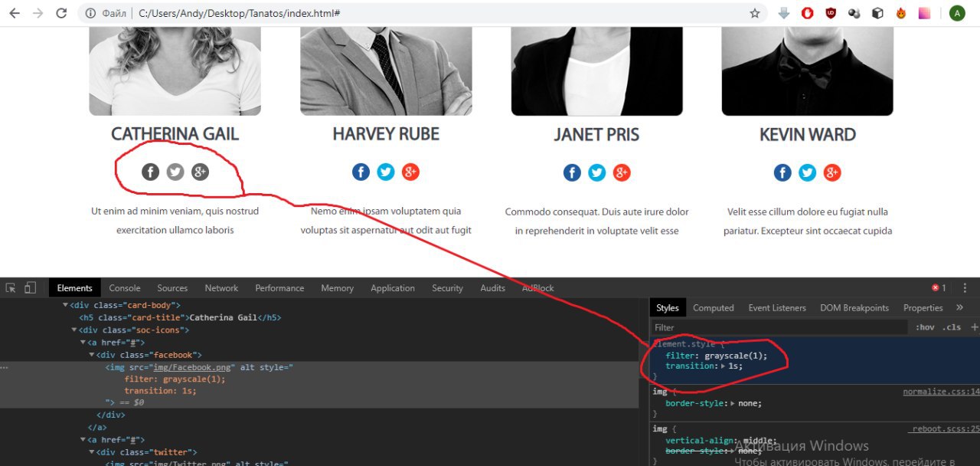The image size is (980, 466).
Task: Click Kevin Ward's Facebook icon
Action: pos(782,172)
